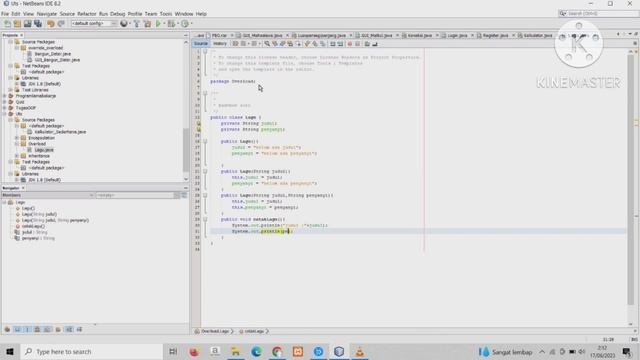
Task: Toggle the first filter icon in Navigator bottom bar
Action: pos(7,329)
